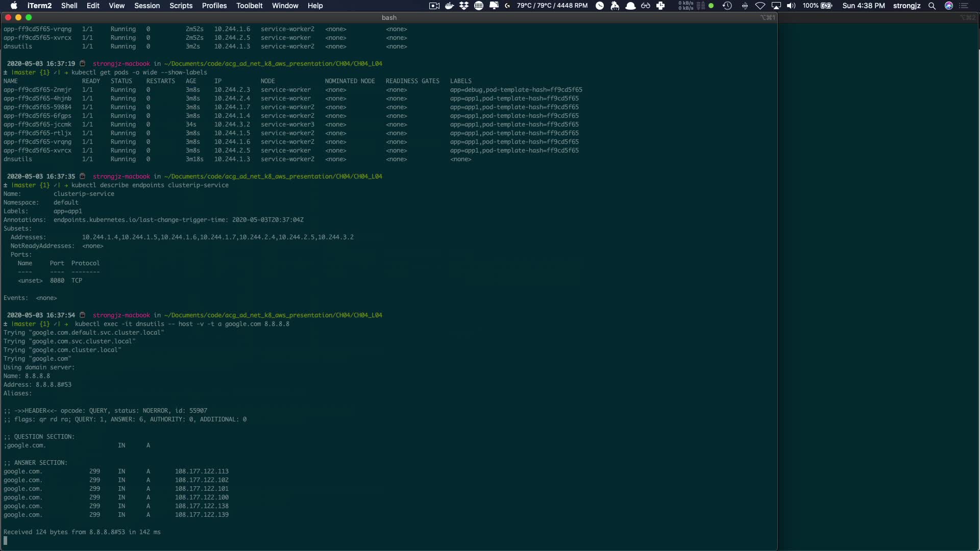Open Time Machine status icon
980x551 pixels.
727,6
